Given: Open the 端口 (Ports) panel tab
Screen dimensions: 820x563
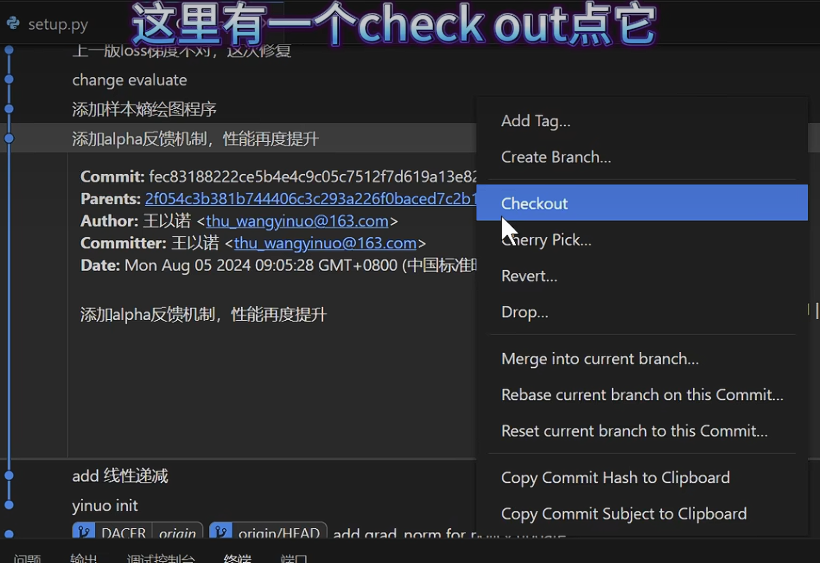Looking at the screenshot, I should (x=294, y=558).
